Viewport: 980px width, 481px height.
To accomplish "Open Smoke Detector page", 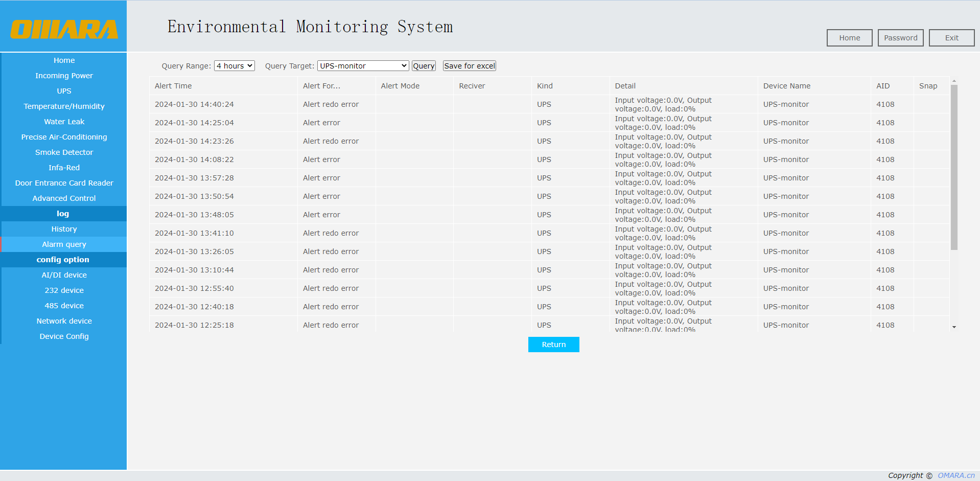I will click(x=64, y=152).
